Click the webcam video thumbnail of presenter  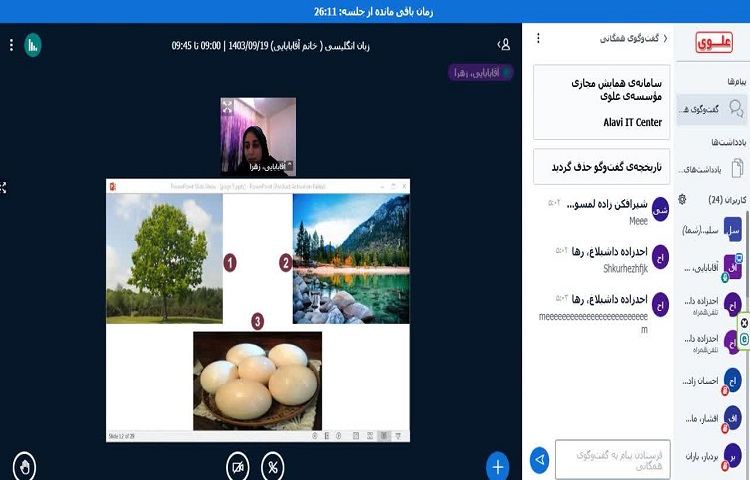[x=258, y=136]
